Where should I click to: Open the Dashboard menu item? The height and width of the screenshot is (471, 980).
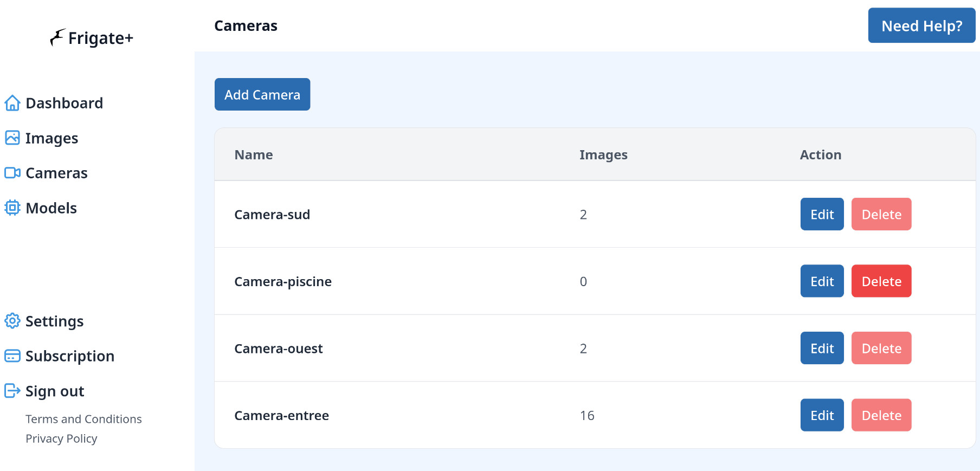click(x=64, y=103)
